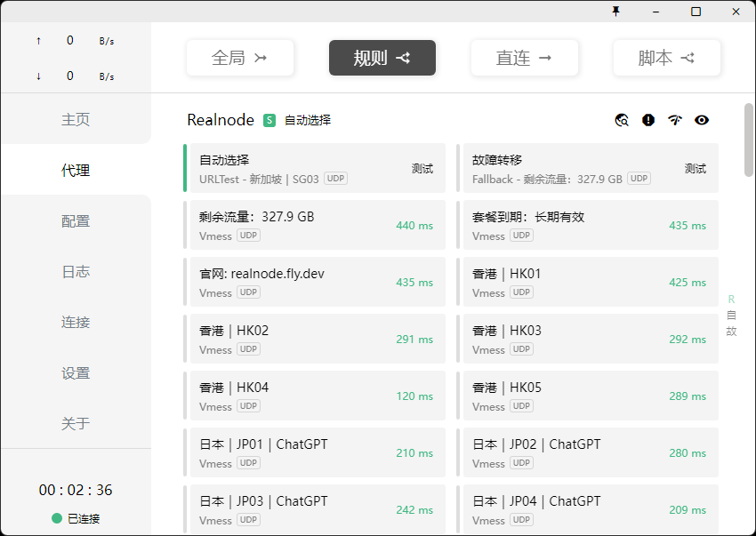
Task: Switch to 脚本 (Script) mode
Action: (x=666, y=58)
